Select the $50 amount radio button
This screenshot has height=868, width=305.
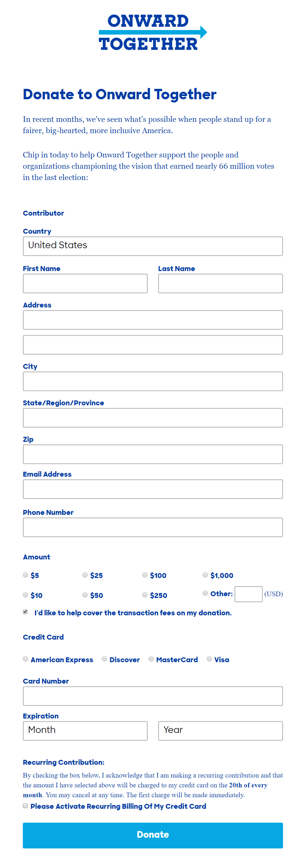(x=85, y=595)
